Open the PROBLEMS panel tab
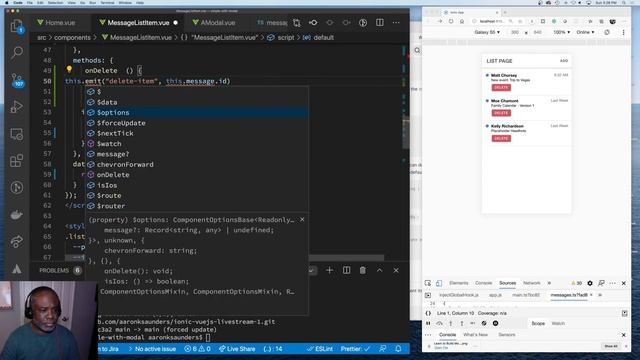The width and height of the screenshot is (640, 360). [x=54, y=270]
